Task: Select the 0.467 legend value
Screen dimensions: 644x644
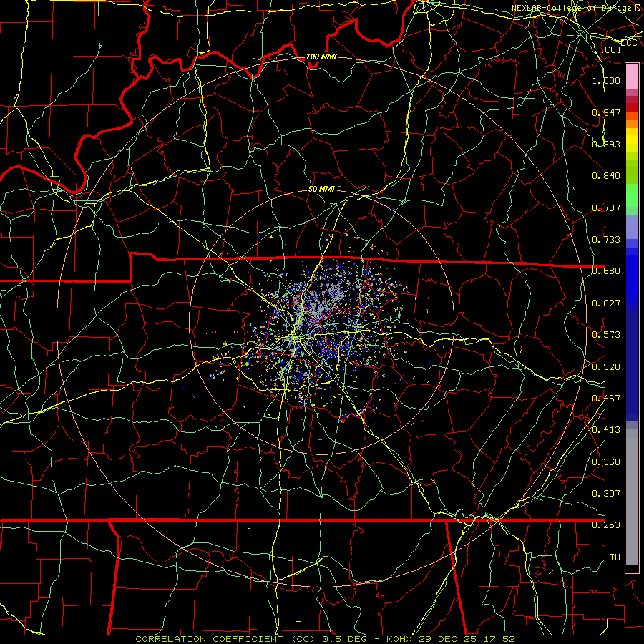Action: pos(606,399)
